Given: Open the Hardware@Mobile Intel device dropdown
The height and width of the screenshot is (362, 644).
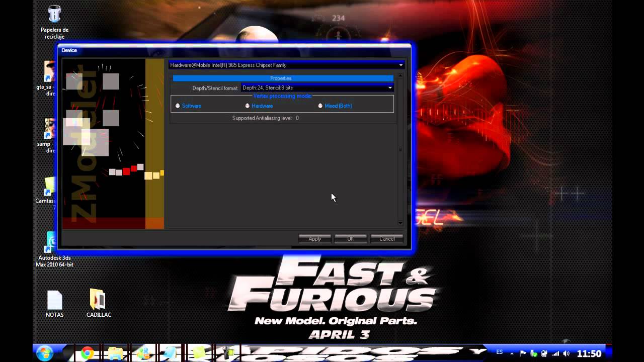Looking at the screenshot, I should [x=286, y=65].
